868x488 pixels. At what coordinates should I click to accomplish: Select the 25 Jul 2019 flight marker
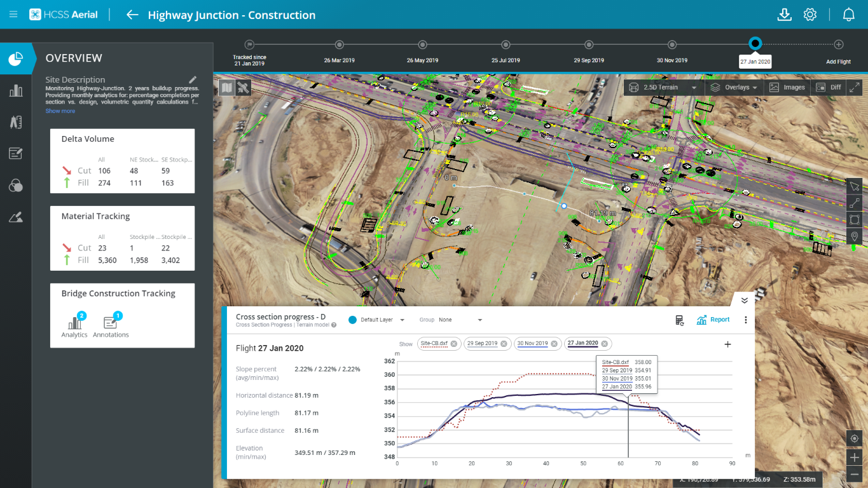506,44
